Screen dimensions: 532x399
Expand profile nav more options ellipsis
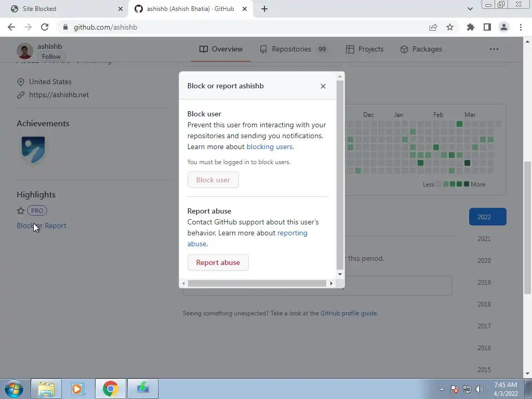(x=494, y=49)
